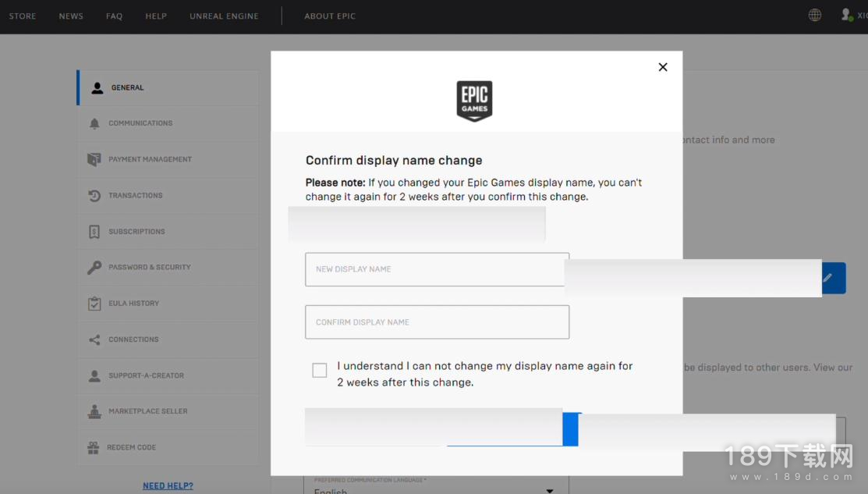Open Unreal Engine in top navigation
The height and width of the screenshot is (494, 868).
[x=224, y=16]
